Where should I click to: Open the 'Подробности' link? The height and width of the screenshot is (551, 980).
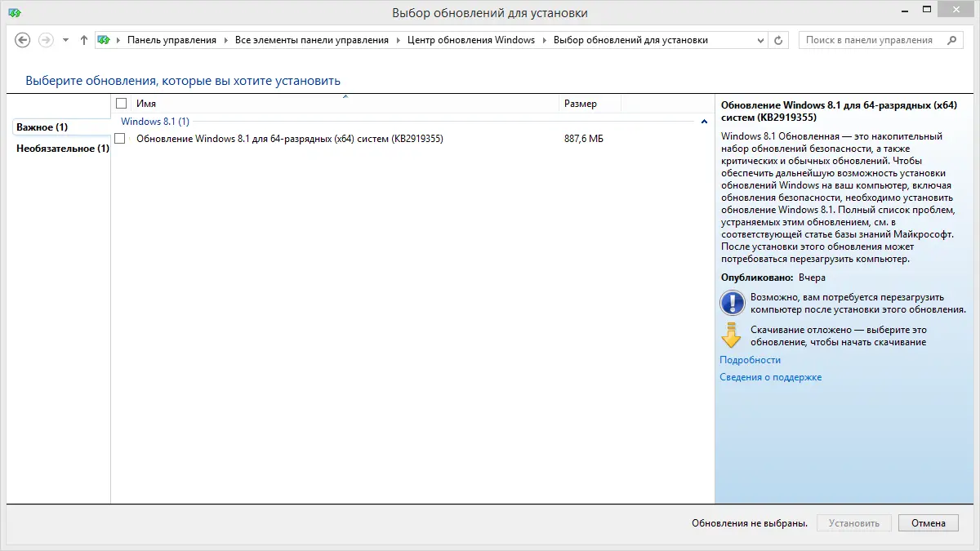750,360
